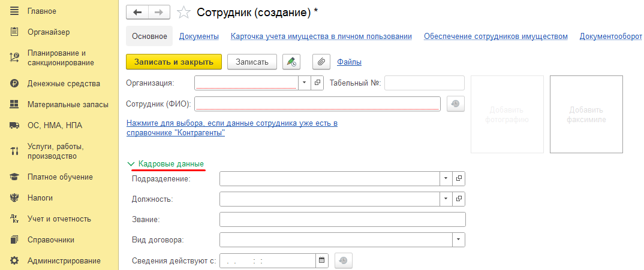Open the Учет и отчетность Дт/Кт icon
The image size is (644, 270).
click(14, 219)
